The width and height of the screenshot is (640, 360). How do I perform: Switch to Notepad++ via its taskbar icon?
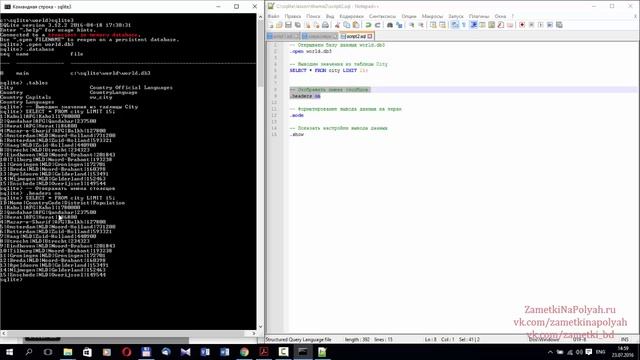pos(322,352)
